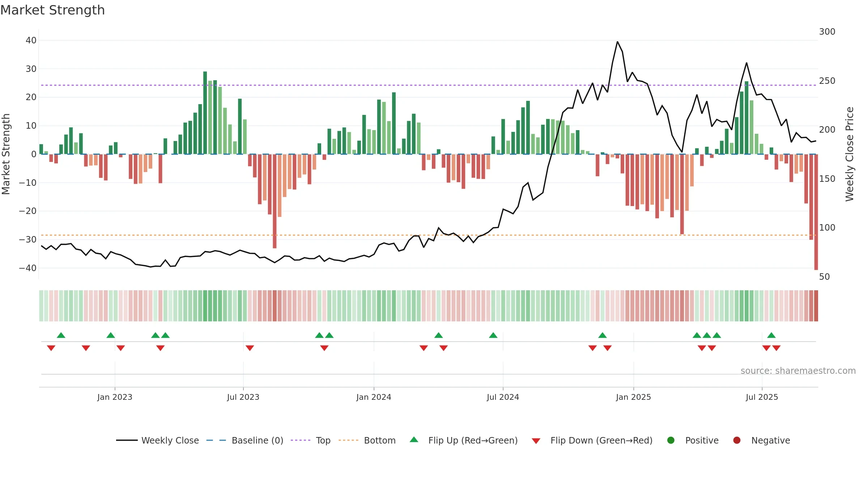Click the 50 price axis tick label
The width and height of the screenshot is (868, 488).
click(x=825, y=277)
